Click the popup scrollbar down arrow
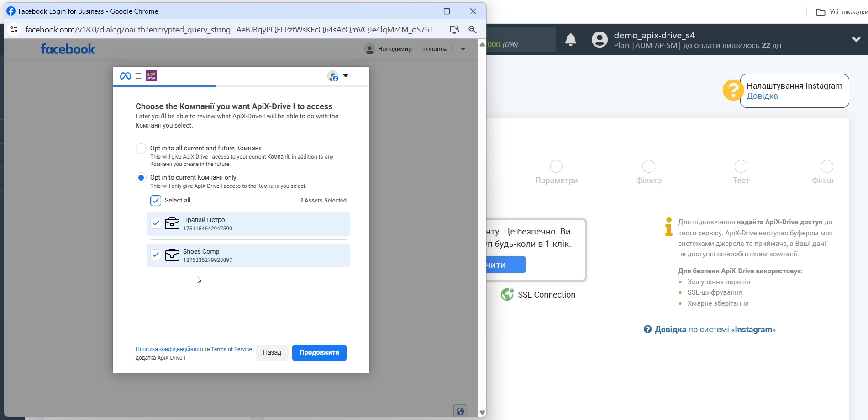Viewport: 868px width, 420px height. pos(482,413)
